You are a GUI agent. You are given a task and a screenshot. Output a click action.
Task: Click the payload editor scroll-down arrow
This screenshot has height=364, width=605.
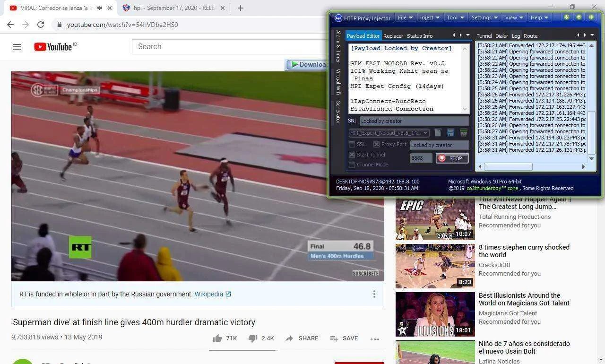[x=465, y=109]
